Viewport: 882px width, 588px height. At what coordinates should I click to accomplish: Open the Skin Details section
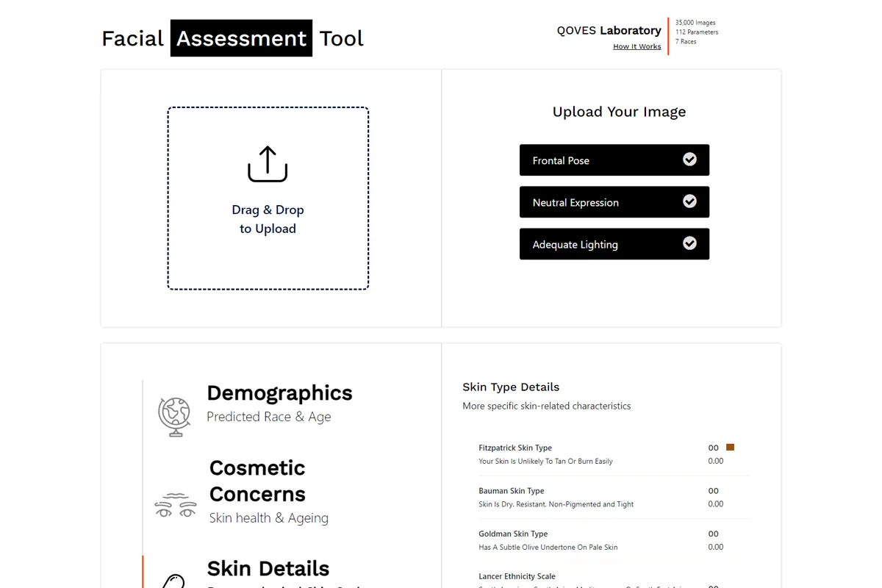point(268,568)
